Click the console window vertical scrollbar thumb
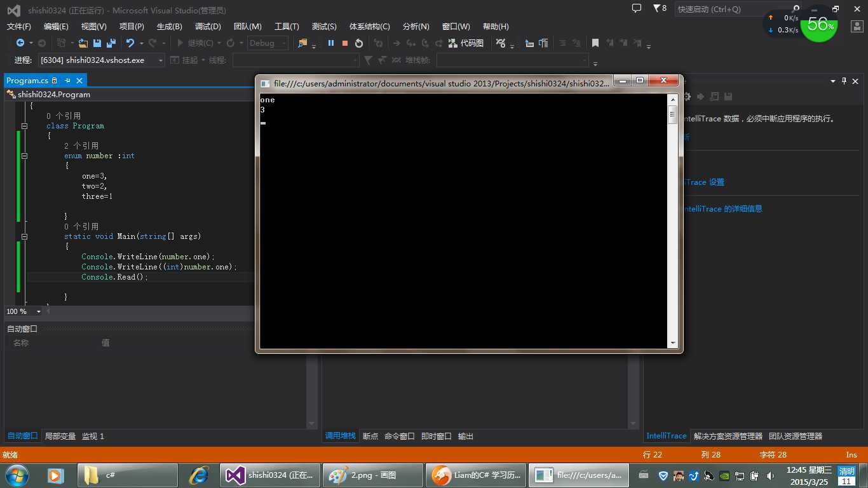This screenshot has height=488, width=868. pyautogui.click(x=672, y=115)
